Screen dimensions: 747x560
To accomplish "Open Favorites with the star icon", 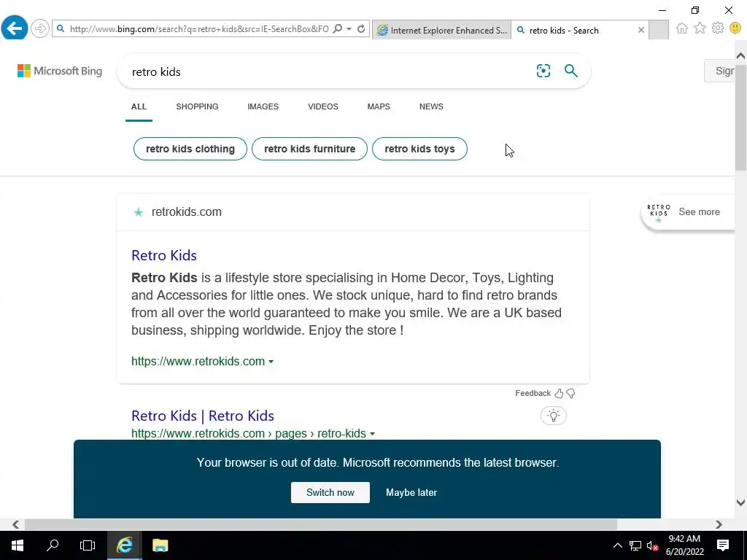I will pos(700,28).
